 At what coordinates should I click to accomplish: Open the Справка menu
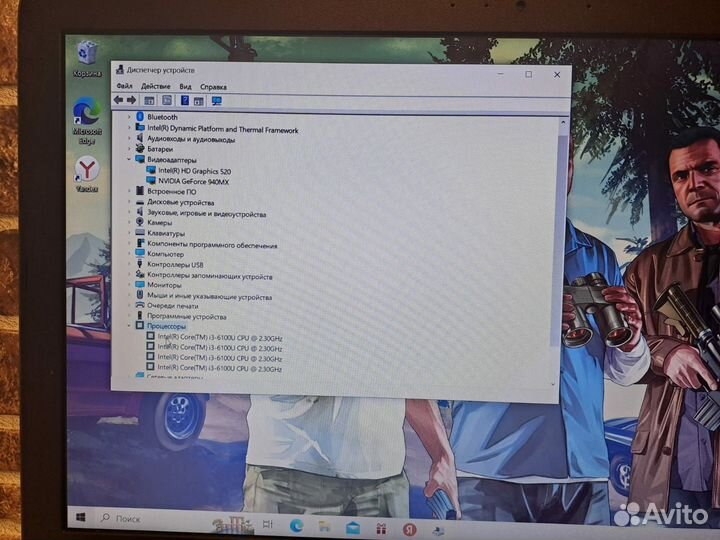click(x=213, y=86)
